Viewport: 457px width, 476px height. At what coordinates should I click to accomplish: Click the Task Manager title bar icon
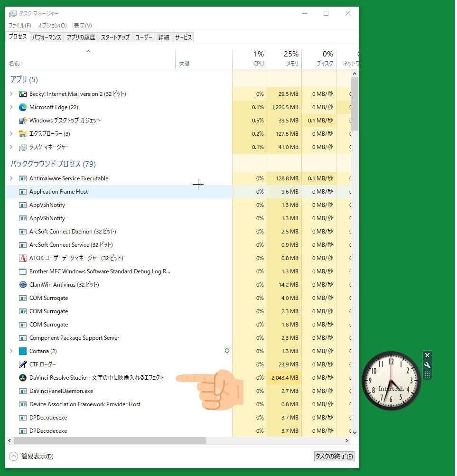(x=12, y=14)
